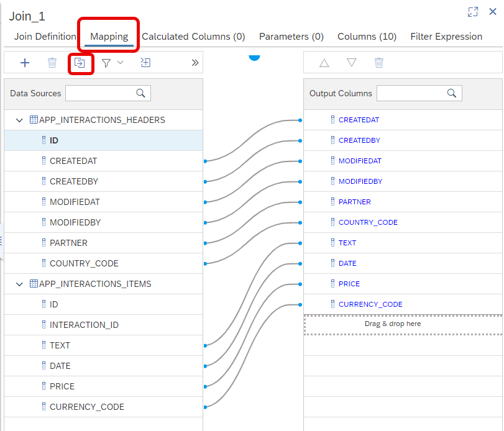Viewport: 504px width, 431px height.
Task: Click column icon beside CURRENCY_CODE output
Action: click(332, 304)
